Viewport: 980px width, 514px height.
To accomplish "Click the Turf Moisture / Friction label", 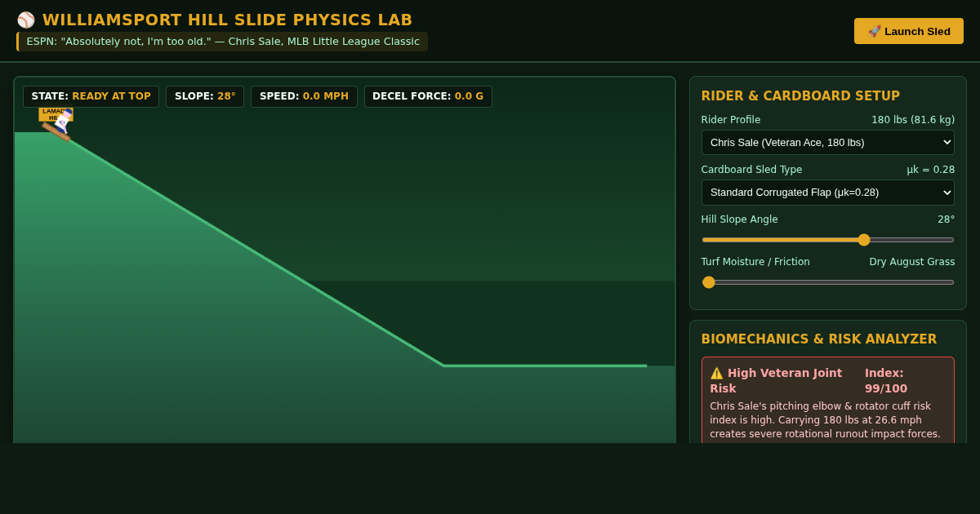I will [x=755, y=262].
